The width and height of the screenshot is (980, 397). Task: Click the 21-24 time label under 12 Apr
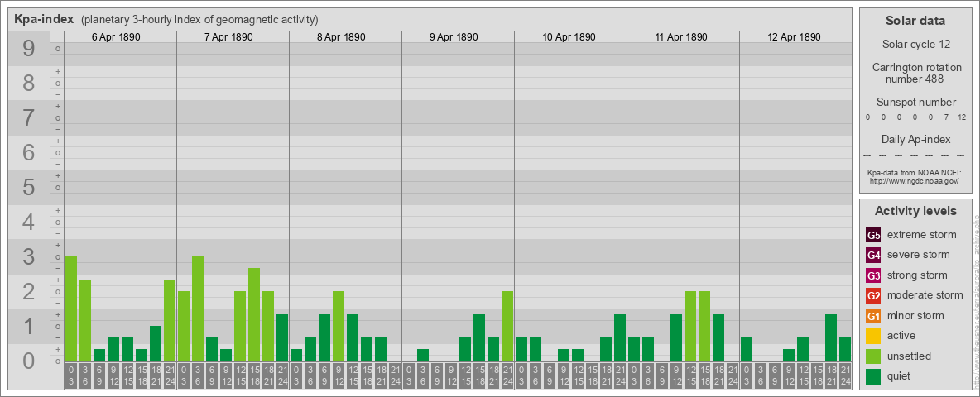point(845,377)
